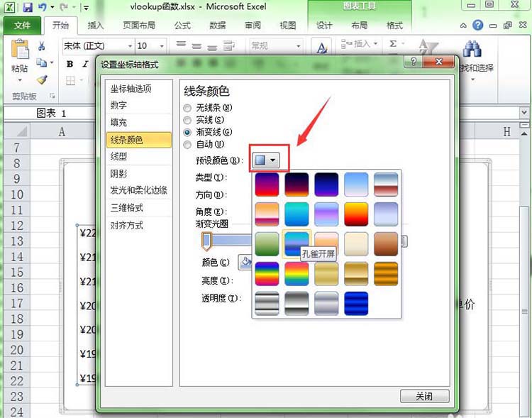Click the Name Box showing chart name
The image size is (532, 418).
coord(51,113)
